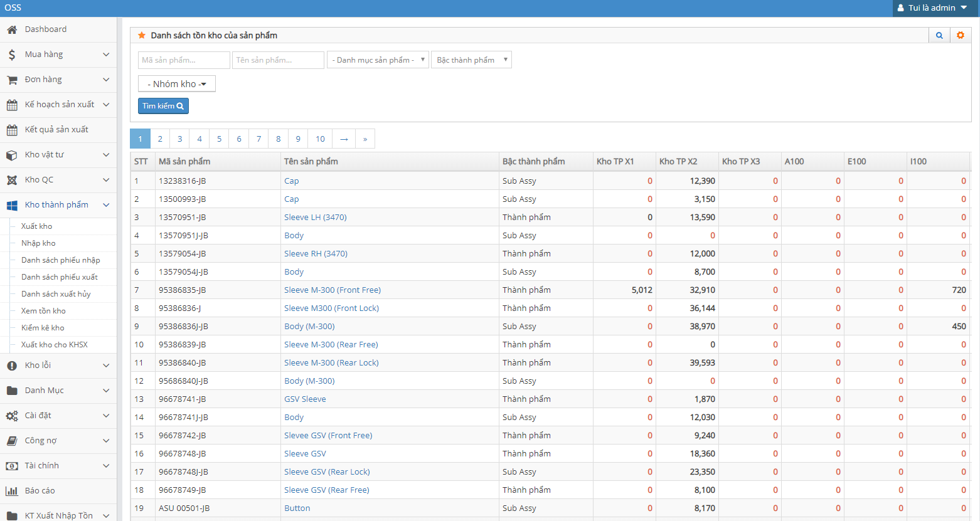Open Sleeve GSV (Rear Lock) product link
Viewport: 980px width, 521px height.
(327, 472)
